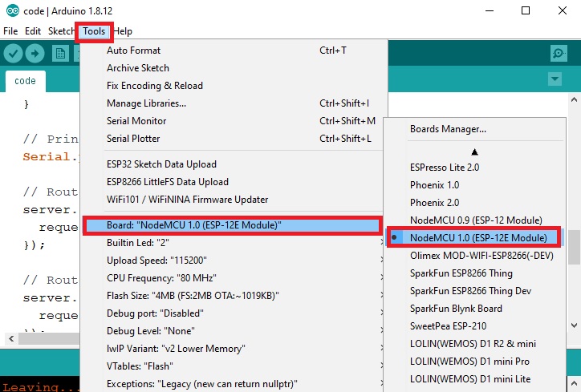Click the Arduino logo in title bar

pos(13,10)
